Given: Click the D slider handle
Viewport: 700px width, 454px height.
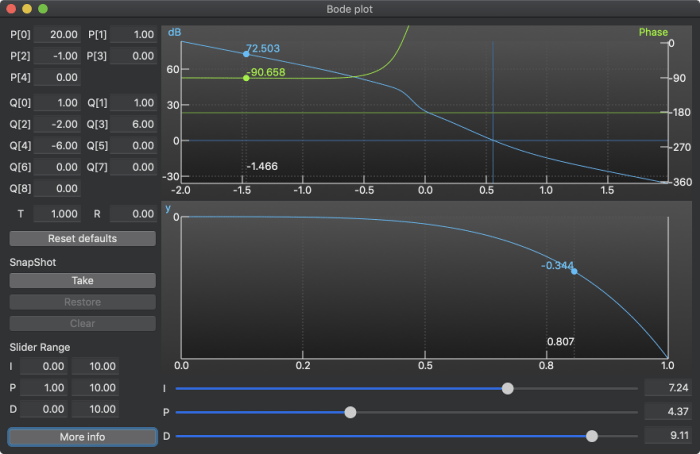Looking at the screenshot, I should tap(592, 436).
